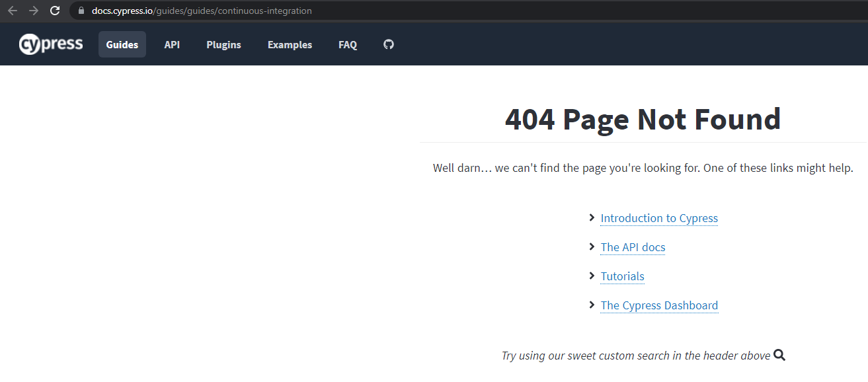Open the Cypress GitHub repository icon
The width and height of the screenshot is (868, 382).
(x=388, y=44)
